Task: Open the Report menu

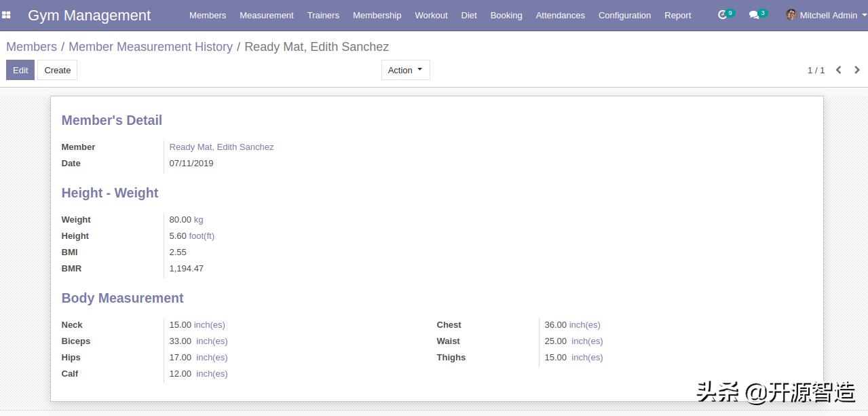Action: 677,15
